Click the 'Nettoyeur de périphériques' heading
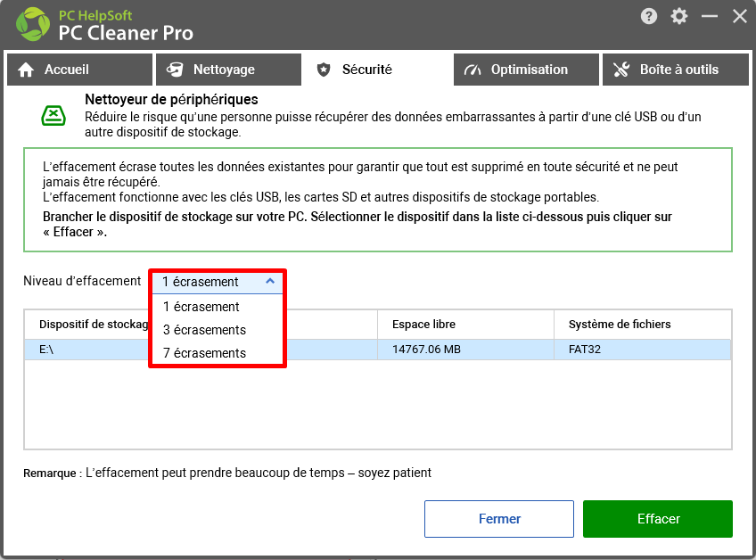756x560 pixels. click(x=171, y=99)
